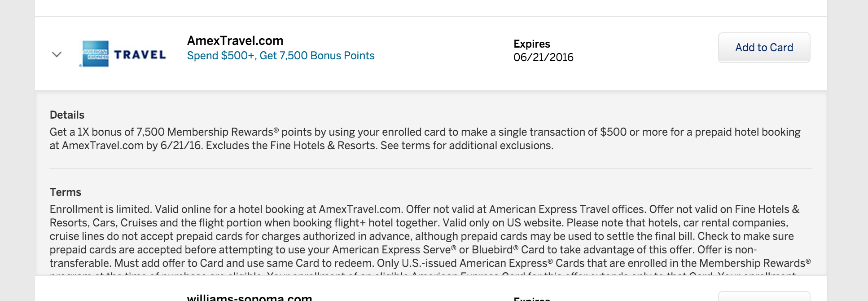The height and width of the screenshot is (301, 868).
Task: Click the Terms section heading
Action: pyautogui.click(x=65, y=192)
